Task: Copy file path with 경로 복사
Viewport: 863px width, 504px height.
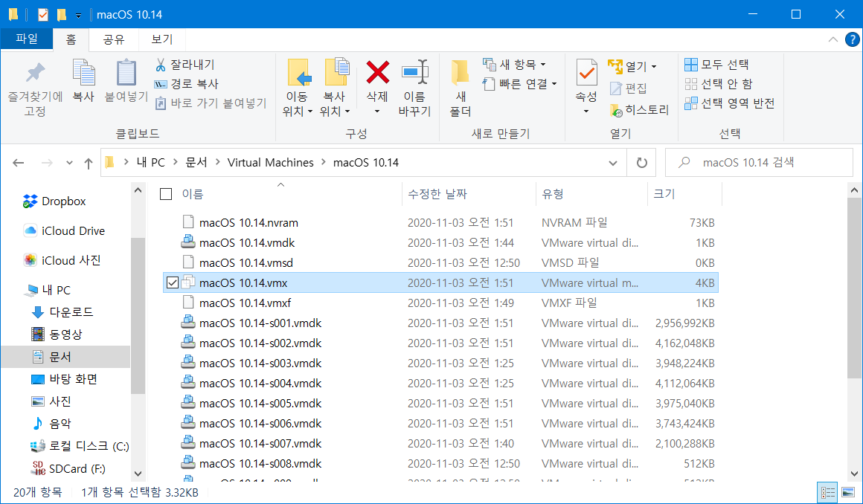Action: click(187, 84)
